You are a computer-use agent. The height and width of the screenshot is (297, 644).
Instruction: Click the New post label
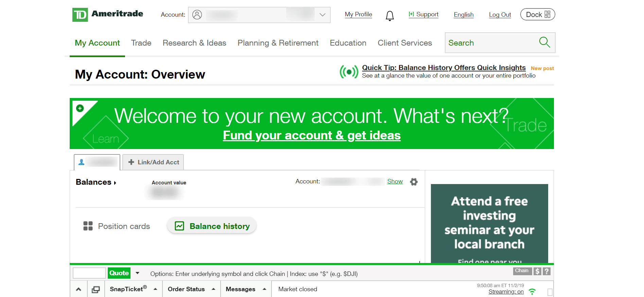pyautogui.click(x=542, y=68)
